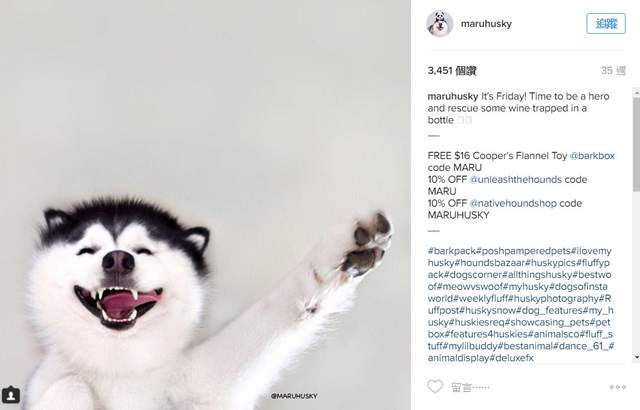View the 3,451 likes count
This screenshot has height=410, width=640.
tap(452, 71)
